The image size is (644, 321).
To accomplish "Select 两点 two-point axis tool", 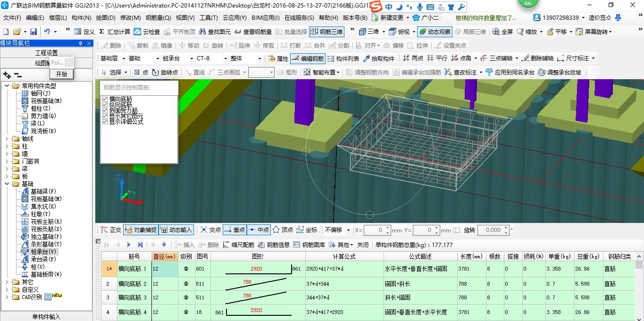I will pyautogui.click(x=413, y=58).
